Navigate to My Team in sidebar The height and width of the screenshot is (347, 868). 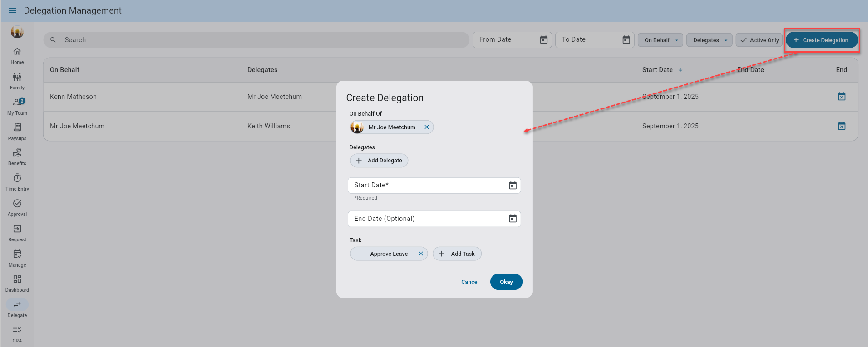tap(17, 106)
